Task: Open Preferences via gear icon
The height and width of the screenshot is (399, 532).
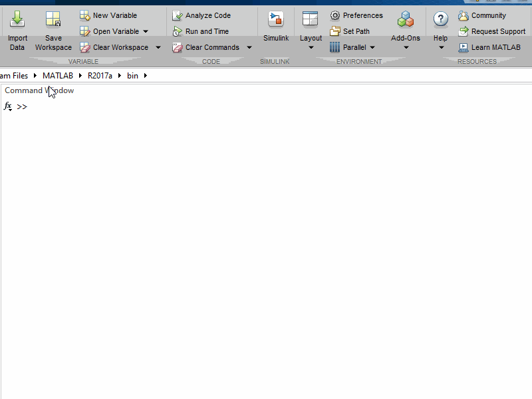Action: tap(335, 15)
